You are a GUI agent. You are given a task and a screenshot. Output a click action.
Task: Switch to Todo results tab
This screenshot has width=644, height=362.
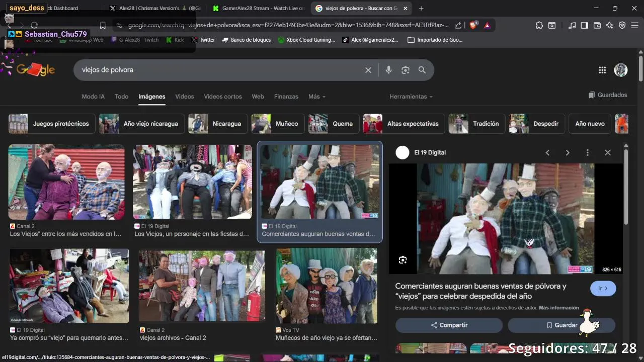[121, 97]
